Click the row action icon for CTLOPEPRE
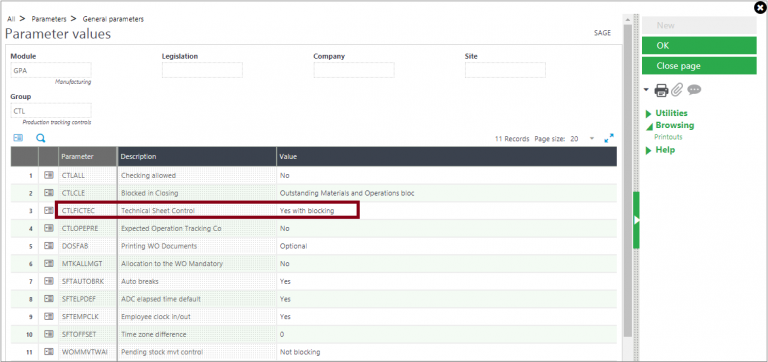Image resolution: width=768 pixels, height=362 pixels. tap(48, 228)
